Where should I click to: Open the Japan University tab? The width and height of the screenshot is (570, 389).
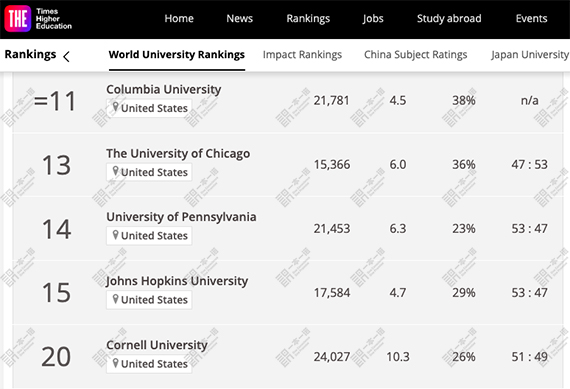[530, 55]
